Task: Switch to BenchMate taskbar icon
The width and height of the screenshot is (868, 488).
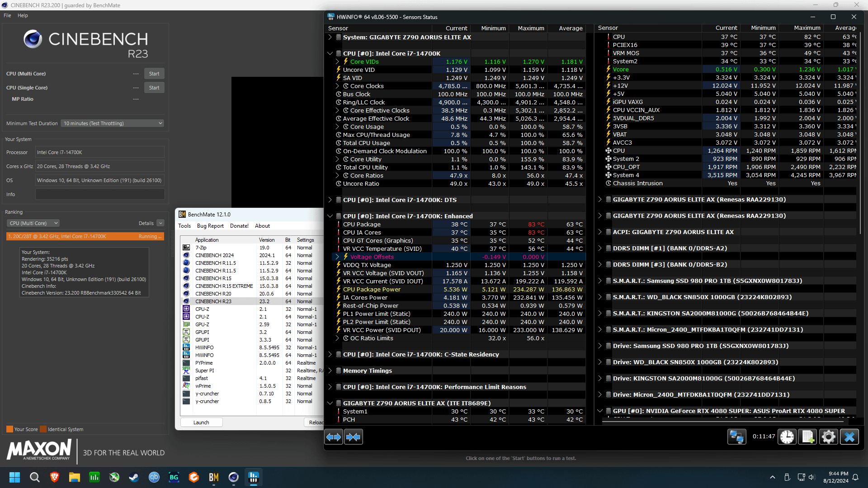Action: 214,477
